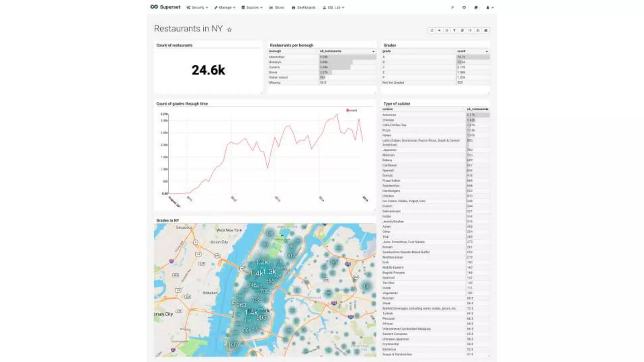
Task: Open the documentation book icon
Action: 476,7
